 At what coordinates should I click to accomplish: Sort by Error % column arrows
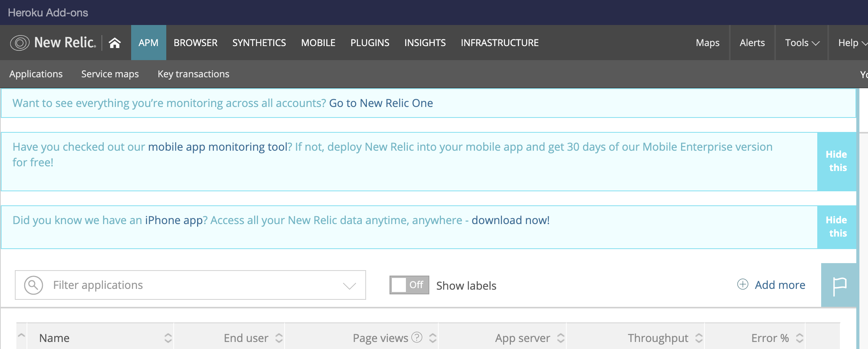800,338
